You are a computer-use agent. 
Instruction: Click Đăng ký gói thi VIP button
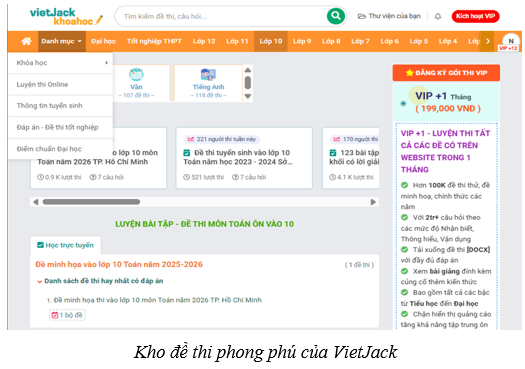coord(446,73)
